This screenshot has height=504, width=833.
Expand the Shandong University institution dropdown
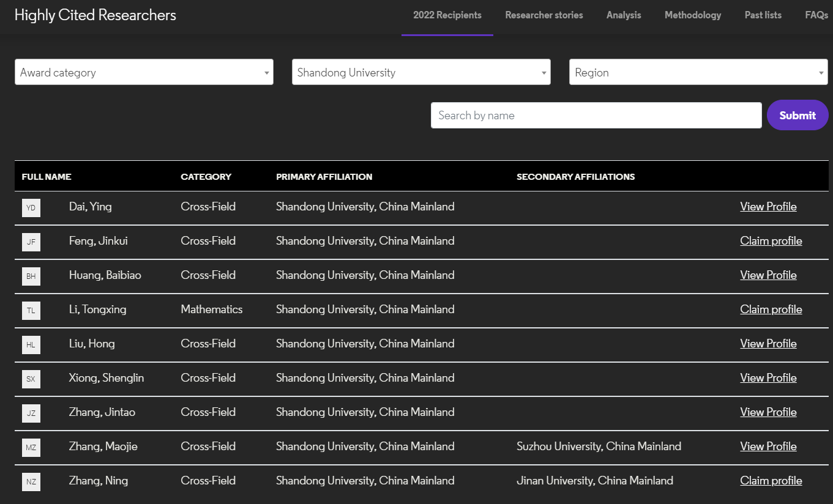tap(421, 72)
